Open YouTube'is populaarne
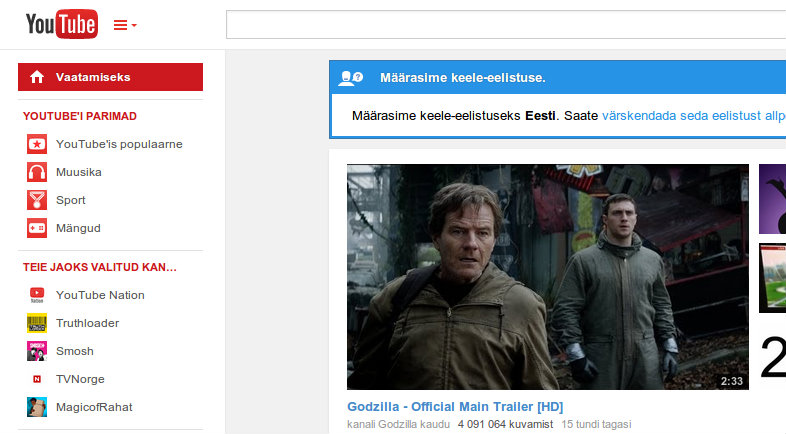This screenshot has height=434, width=786. pyautogui.click(x=119, y=144)
